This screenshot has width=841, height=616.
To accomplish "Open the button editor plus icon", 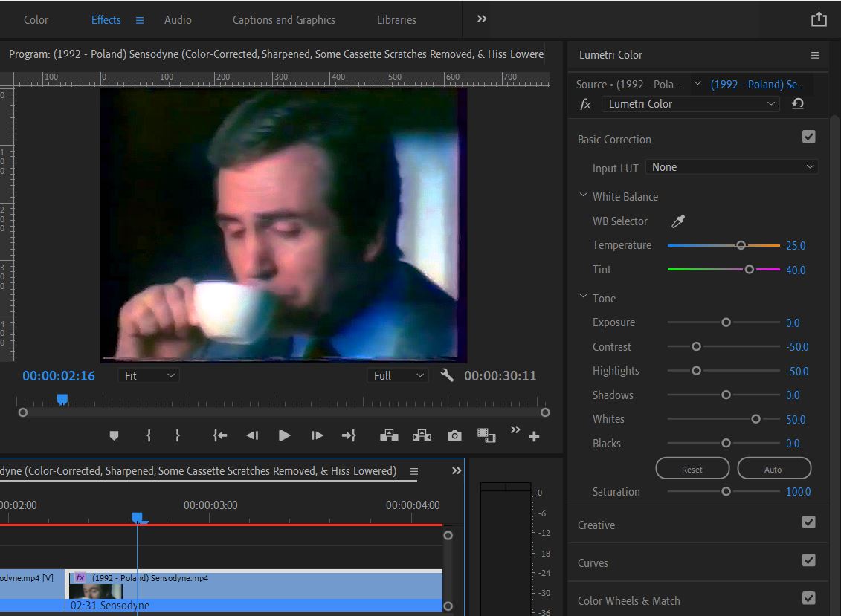I will tap(534, 437).
